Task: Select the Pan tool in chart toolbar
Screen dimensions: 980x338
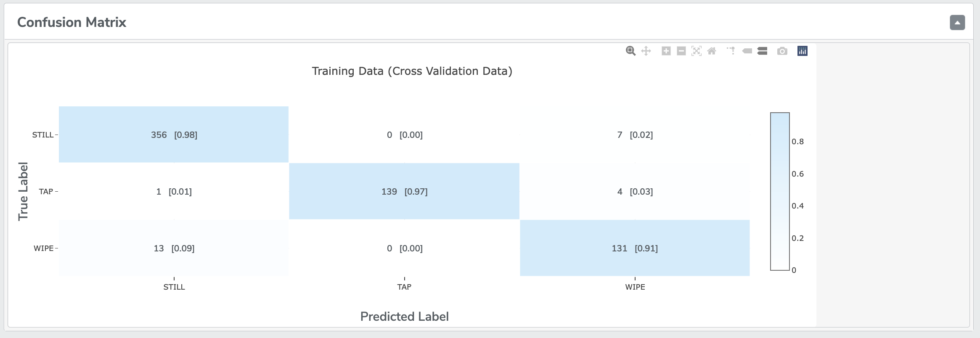Action: [646, 51]
